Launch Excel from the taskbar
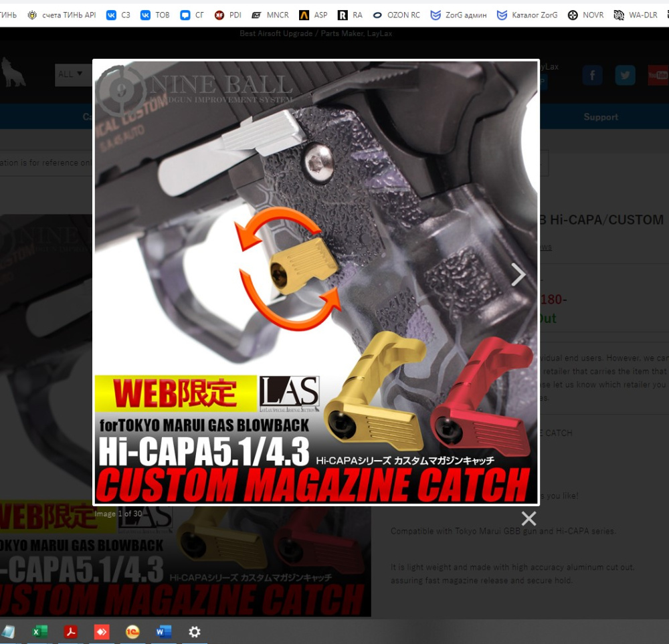Screen dimensions: 669x644 click(39, 632)
